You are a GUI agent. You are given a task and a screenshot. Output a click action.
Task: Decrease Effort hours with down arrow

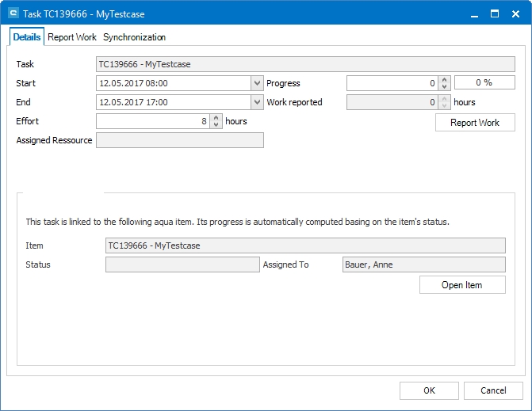(x=216, y=125)
